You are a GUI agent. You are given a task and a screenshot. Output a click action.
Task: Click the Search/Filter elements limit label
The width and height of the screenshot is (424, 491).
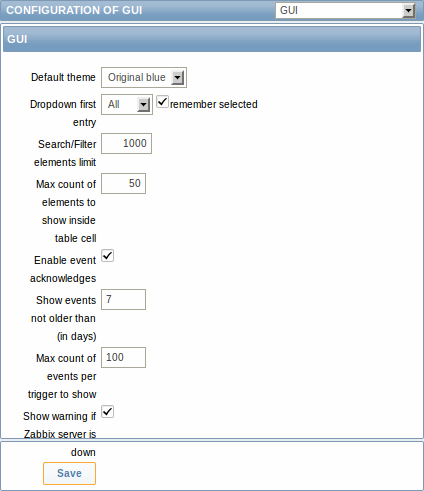tap(65, 153)
